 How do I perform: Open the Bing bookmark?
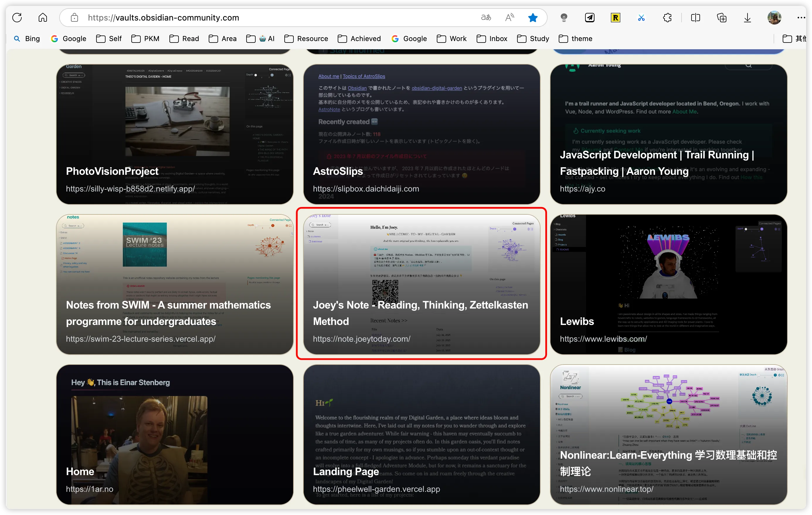[x=27, y=39]
